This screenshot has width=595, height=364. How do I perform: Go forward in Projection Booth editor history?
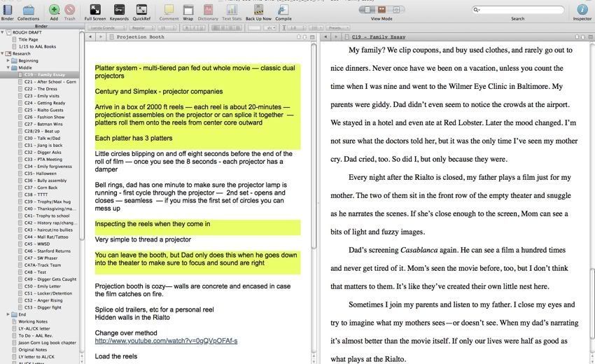point(101,37)
